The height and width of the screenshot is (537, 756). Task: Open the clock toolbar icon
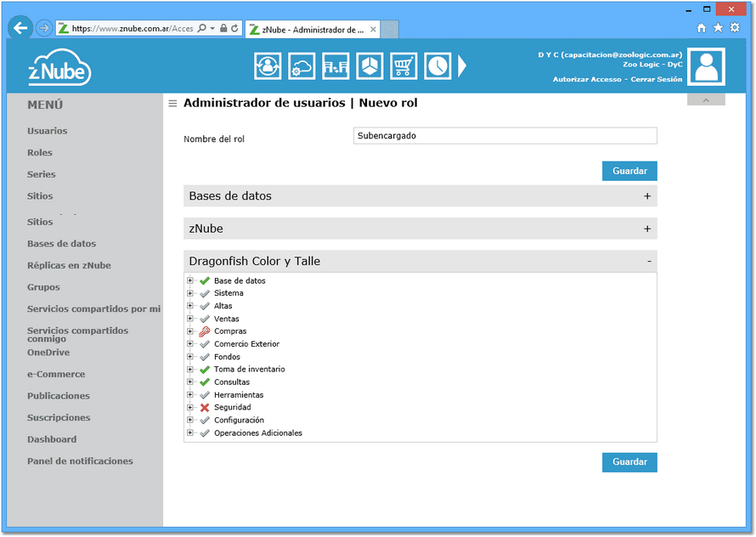[437, 65]
